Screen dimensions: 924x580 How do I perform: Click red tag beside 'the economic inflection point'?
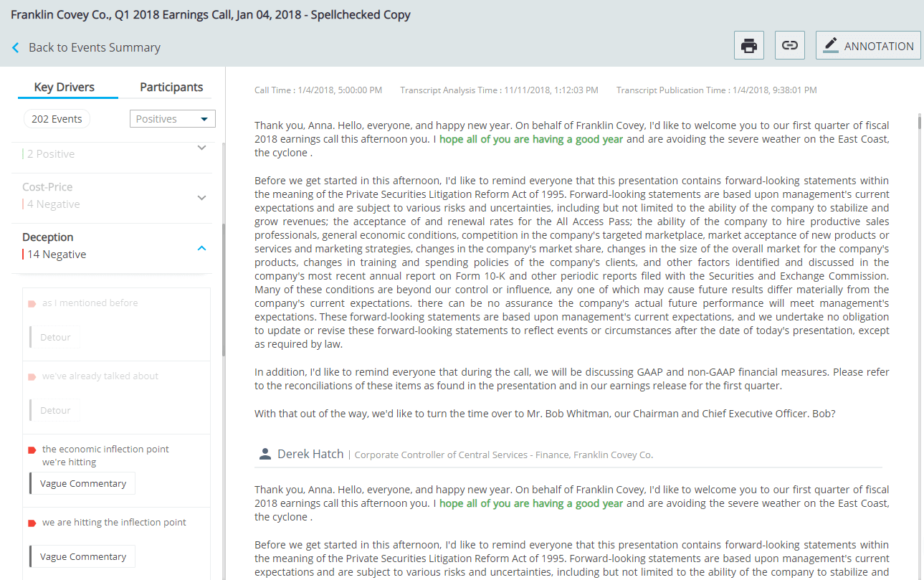click(x=32, y=450)
